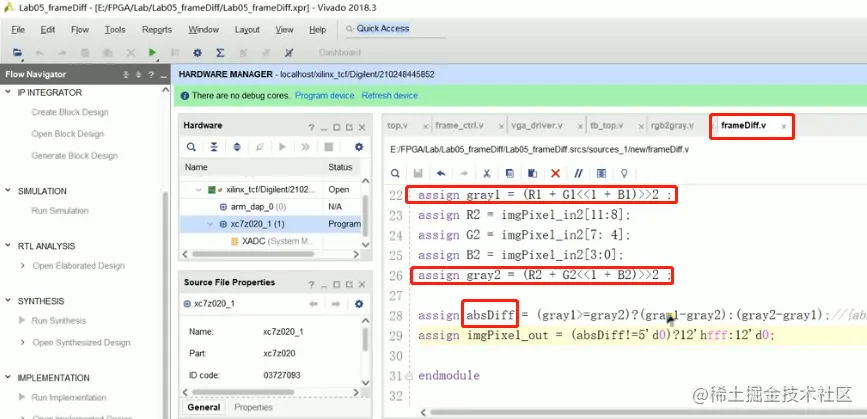867x419 pixels.
Task: Click Create Block Design
Action: coord(70,112)
